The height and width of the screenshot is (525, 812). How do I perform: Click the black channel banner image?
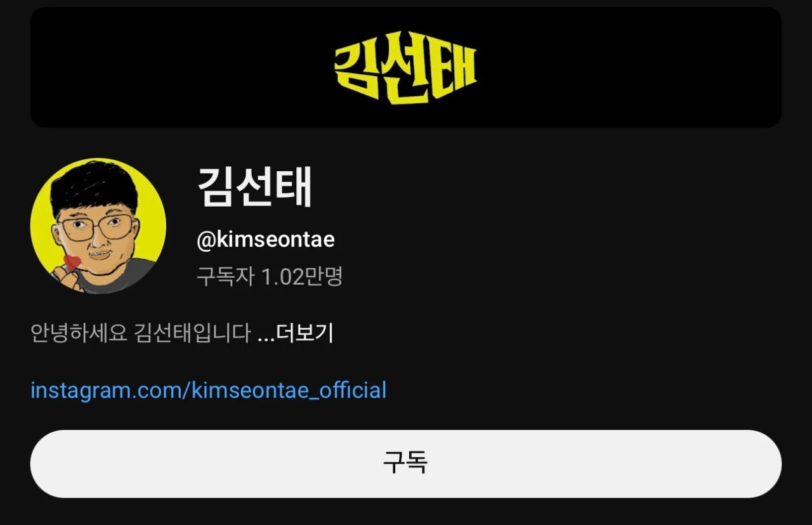[x=405, y=67]
